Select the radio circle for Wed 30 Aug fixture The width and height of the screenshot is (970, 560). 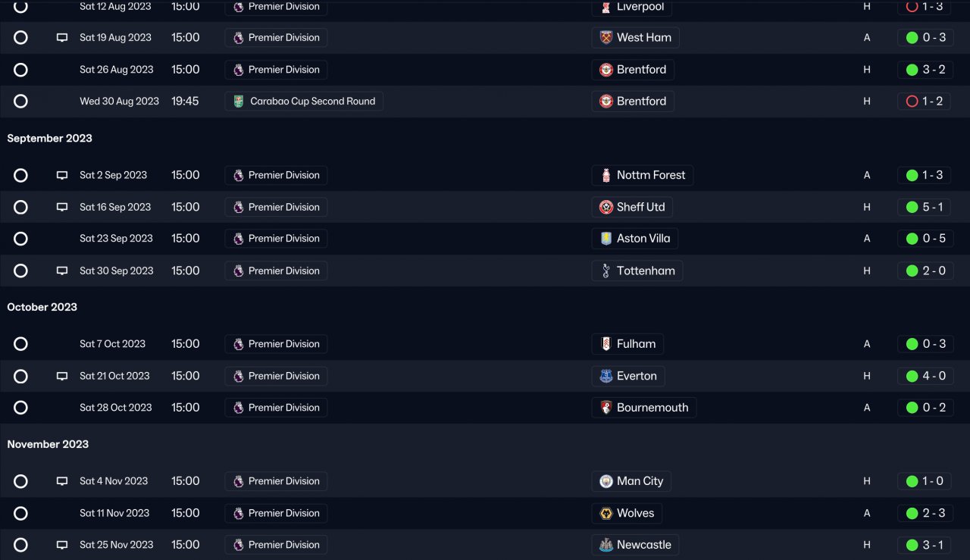tap(20, 102)
